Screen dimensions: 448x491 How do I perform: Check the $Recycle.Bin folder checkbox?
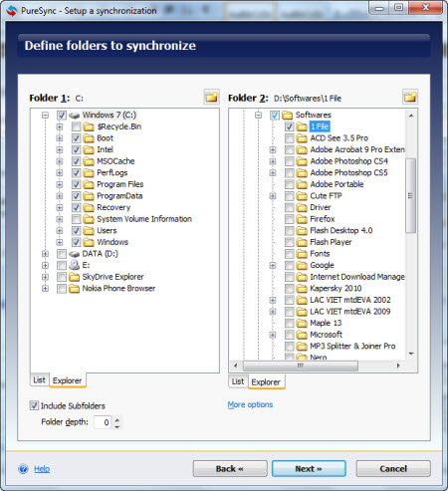click(x=77, y=126)
